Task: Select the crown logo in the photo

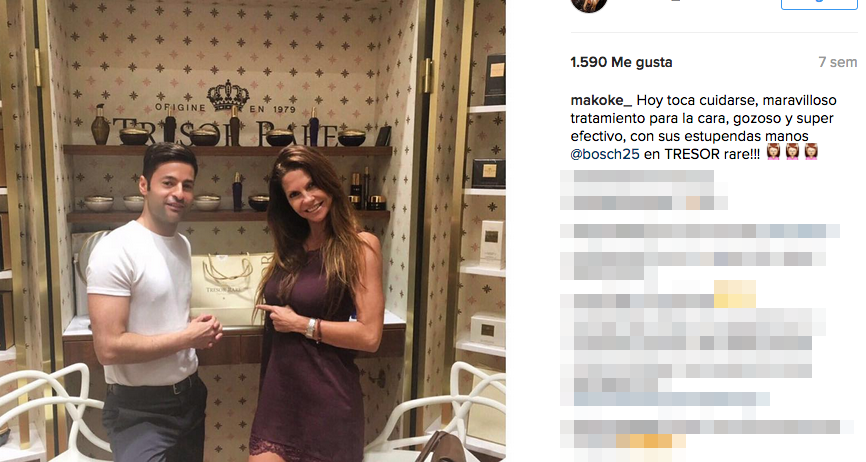Action: (228, 95)
